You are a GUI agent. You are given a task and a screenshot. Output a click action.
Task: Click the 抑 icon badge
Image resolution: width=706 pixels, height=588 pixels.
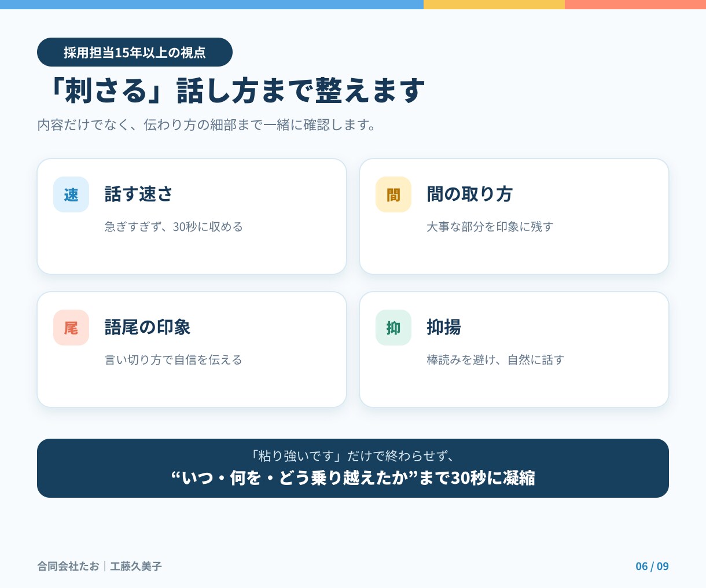click(x=394, y=328)
